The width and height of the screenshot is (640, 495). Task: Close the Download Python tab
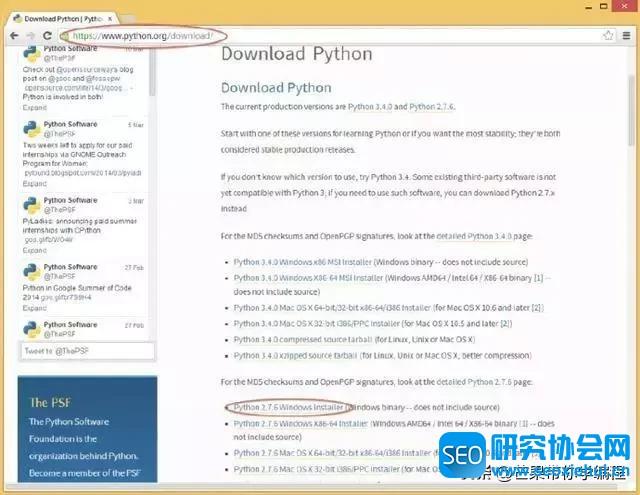pos(110,19)
